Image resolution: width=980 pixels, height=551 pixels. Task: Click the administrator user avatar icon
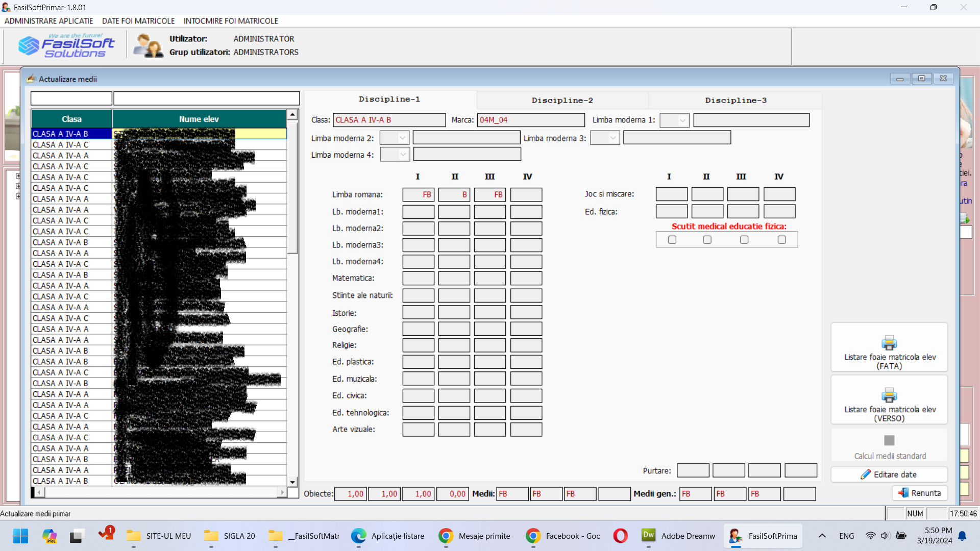148,46
